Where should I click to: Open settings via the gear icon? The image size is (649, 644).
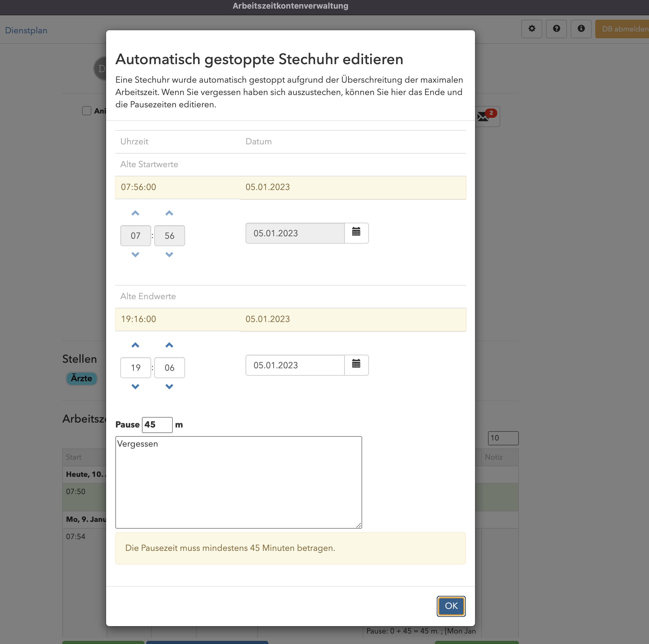click(531, 29)
